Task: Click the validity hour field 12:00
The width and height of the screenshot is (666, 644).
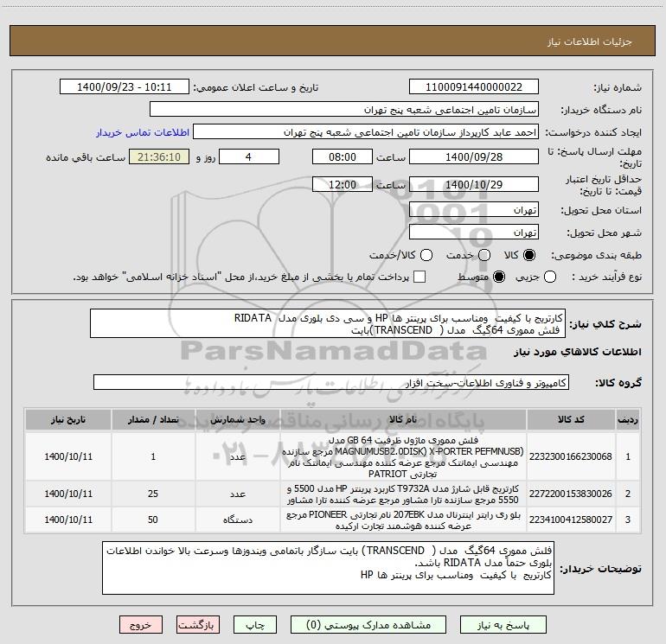Action: (x=343, y=184)
